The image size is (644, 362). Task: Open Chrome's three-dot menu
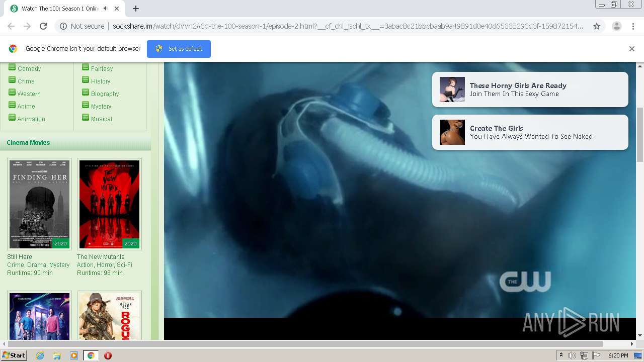point(633,26)
